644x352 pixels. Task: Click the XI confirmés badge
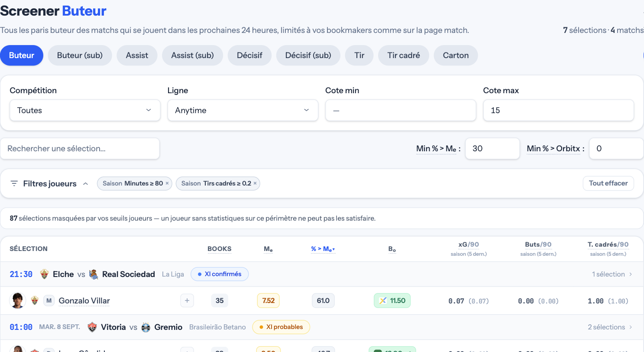(x=220, y=274)
